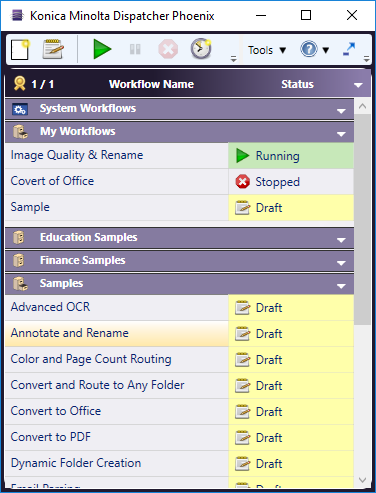Expand the Finance Samples group
The image size is (376, 493).
(341, 263)
